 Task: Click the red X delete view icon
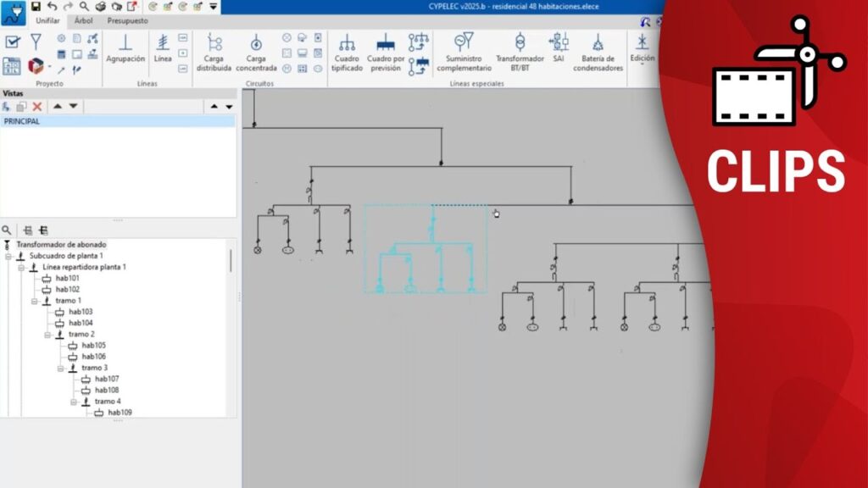tap(37, 107)
